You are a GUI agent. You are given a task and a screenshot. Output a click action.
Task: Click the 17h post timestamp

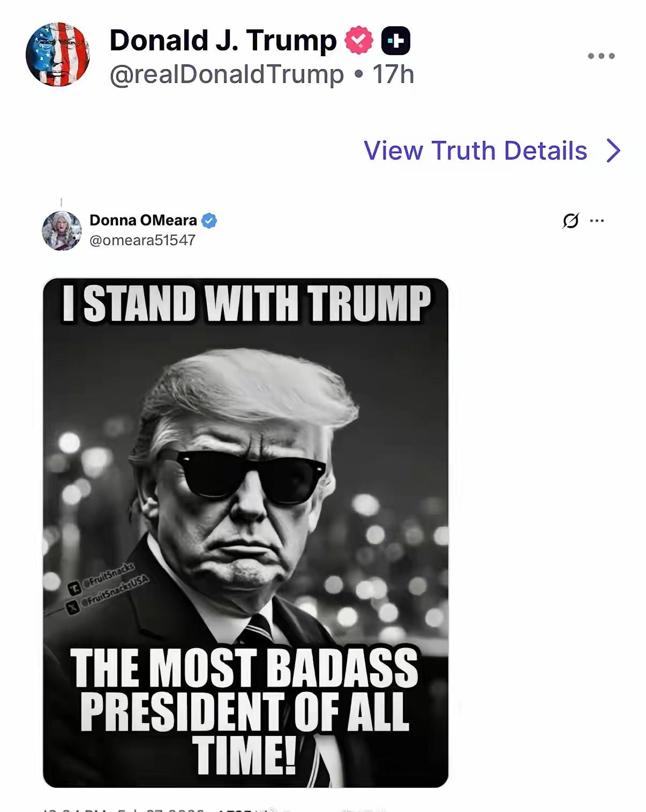click(394, 74)
